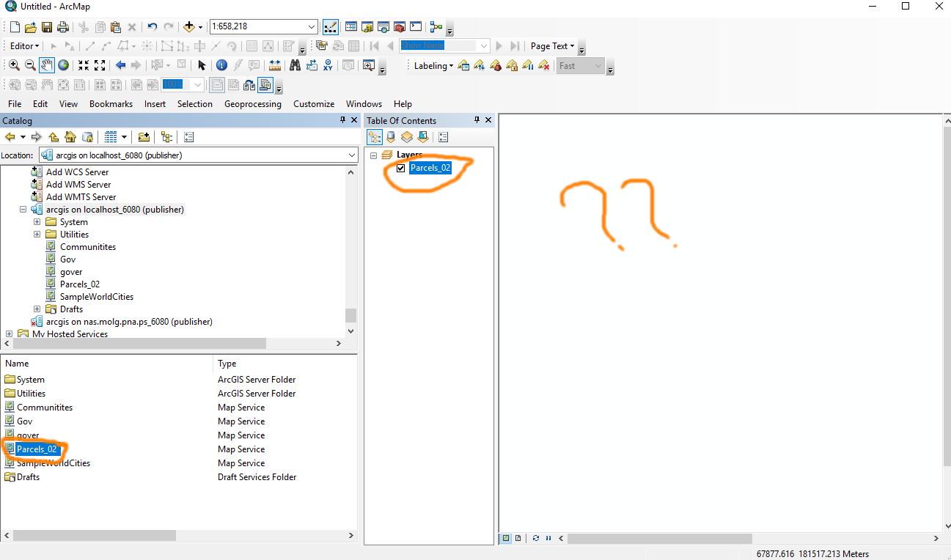The height and width of the screenshot is (560, 951).
Task: Open the Editor dropdown button
Action: point(25,46)
